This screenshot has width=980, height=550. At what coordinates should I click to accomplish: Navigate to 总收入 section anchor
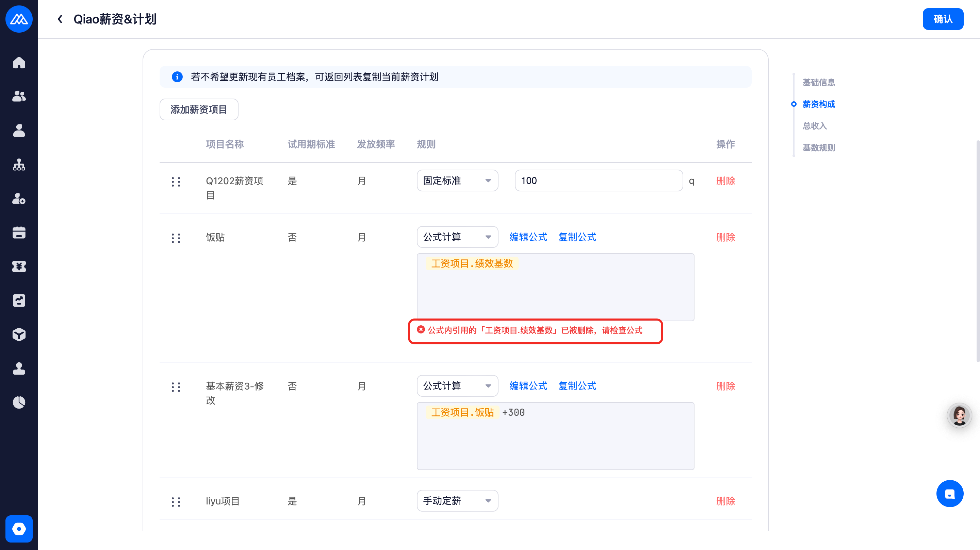(x=815, y=126)
